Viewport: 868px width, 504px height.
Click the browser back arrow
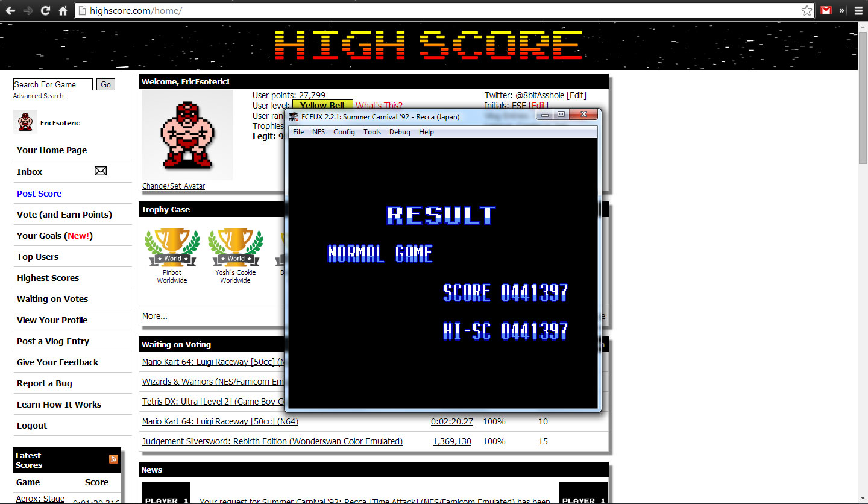pos(10,10)
